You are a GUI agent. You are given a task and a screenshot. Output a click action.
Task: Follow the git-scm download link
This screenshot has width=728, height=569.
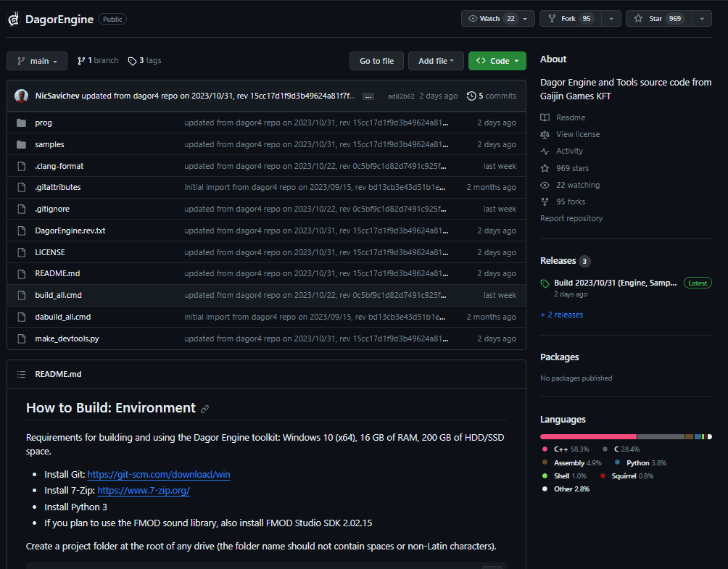(158, 474)
